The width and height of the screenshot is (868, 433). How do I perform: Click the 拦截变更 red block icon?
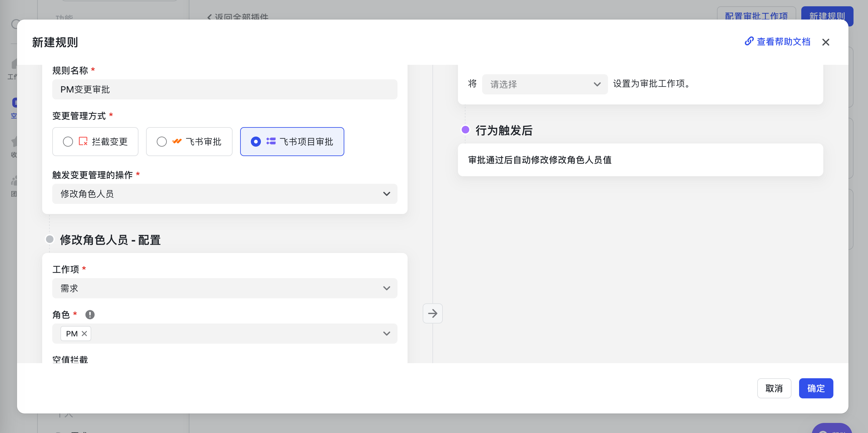[x=83, y=141]
